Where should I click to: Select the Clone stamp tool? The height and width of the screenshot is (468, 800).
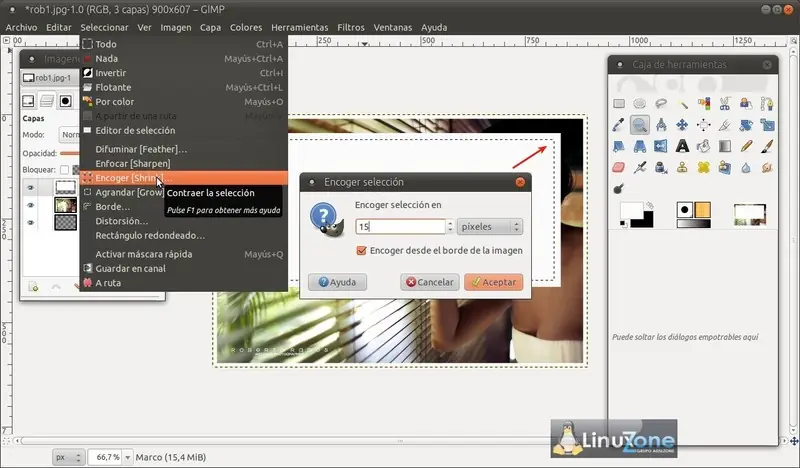[x=683, y=167]
